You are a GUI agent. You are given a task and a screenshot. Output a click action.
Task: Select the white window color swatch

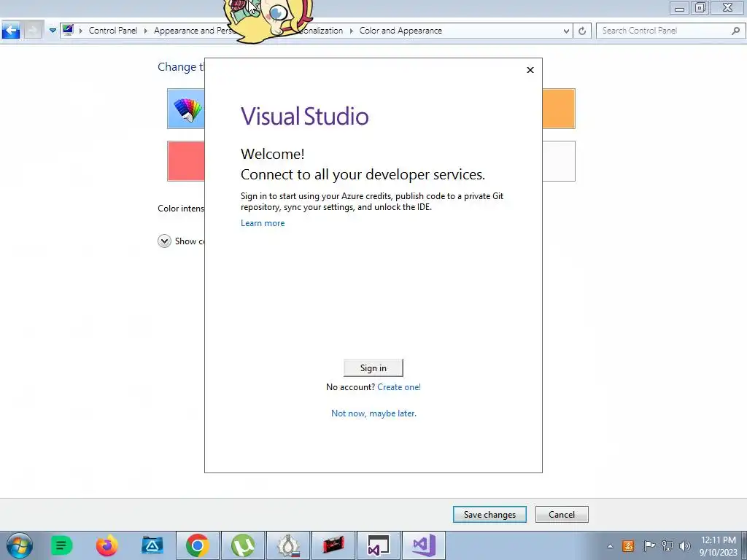(x=558, y=161)
